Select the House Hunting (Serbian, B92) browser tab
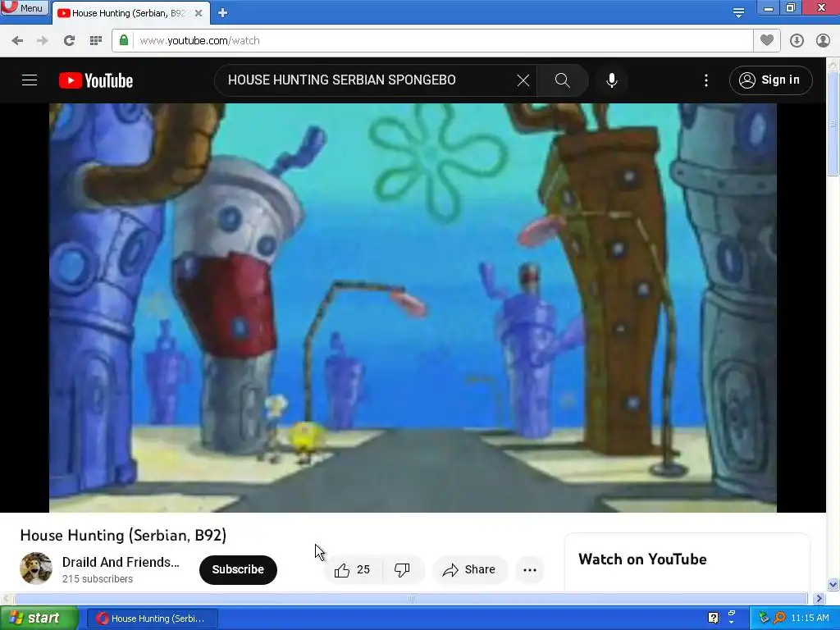Image resolution: width=840 pixels, height=630 pixels. click(130, 13)
